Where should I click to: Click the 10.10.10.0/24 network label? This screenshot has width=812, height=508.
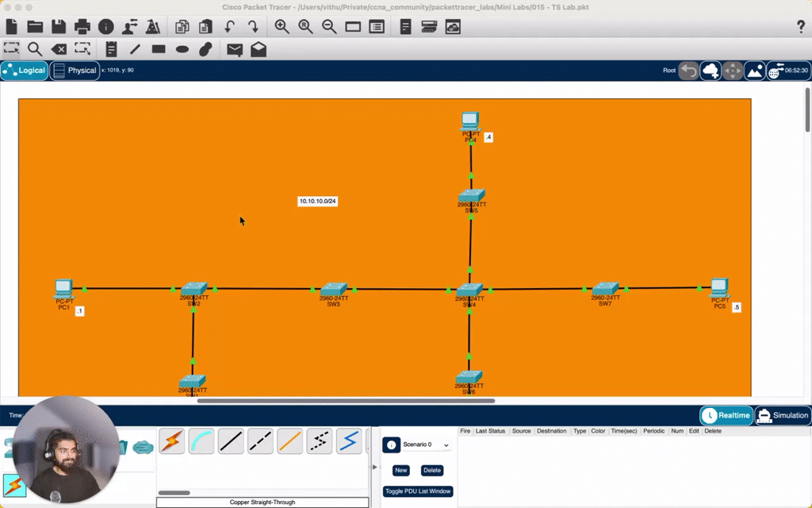coord(317,201)
